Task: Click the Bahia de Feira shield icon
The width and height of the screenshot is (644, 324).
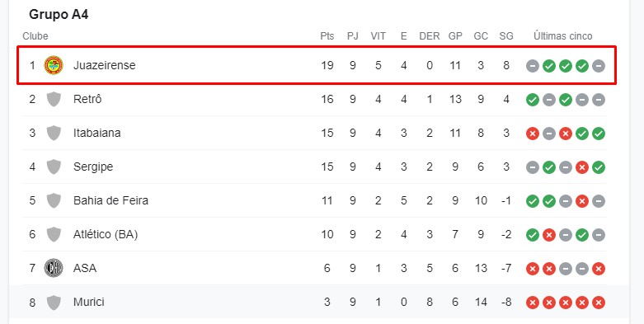Action: (54, 200)
